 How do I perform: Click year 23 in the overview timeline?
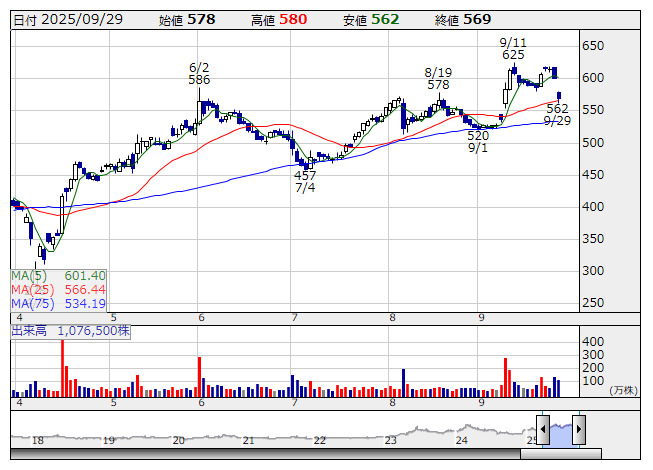click(x=391, y=440)
